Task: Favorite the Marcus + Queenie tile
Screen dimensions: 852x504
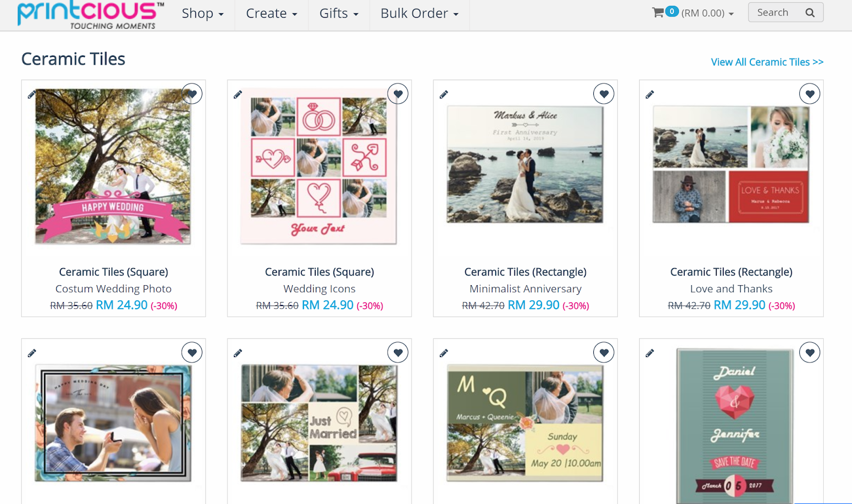Action: pyautogui.click(x=604, y=352)
